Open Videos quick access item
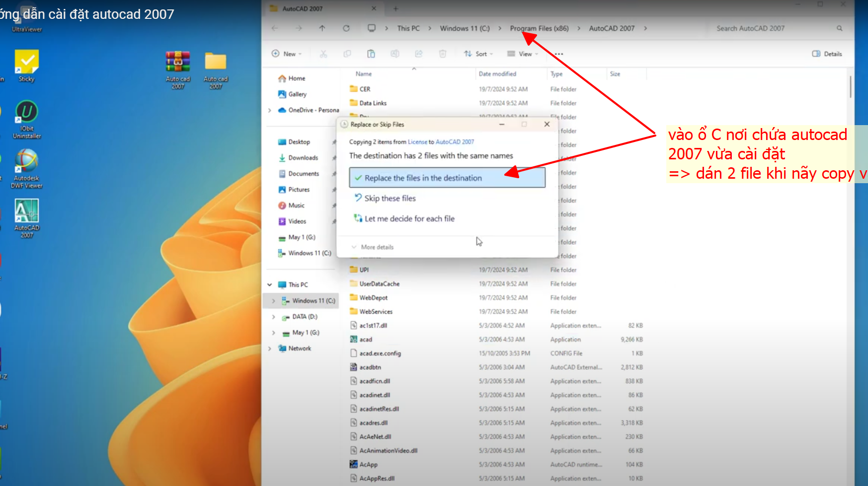868x486 pixels. tap(292, 221)
